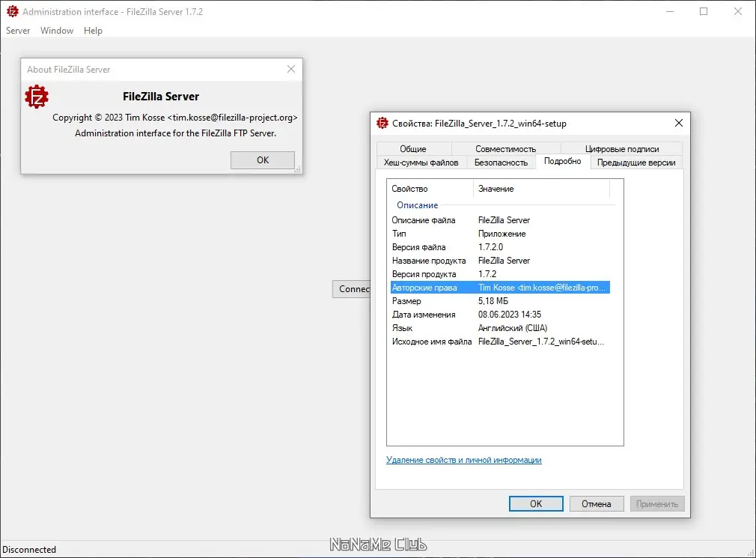Click the Приложение value
This screenshot has height=558, width=756.
(502, 234)
